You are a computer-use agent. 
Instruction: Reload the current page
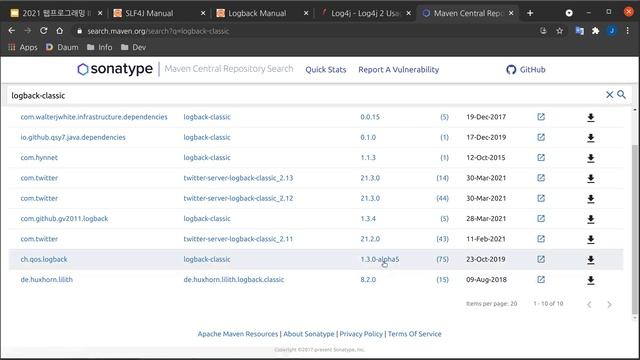tap(44, 31)
